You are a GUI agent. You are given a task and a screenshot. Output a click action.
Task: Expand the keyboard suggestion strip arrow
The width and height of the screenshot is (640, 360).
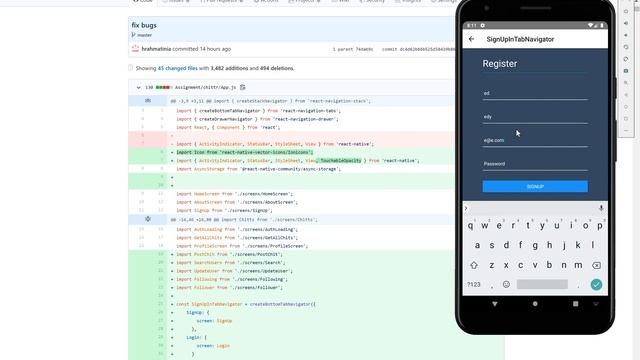point(466,208)
